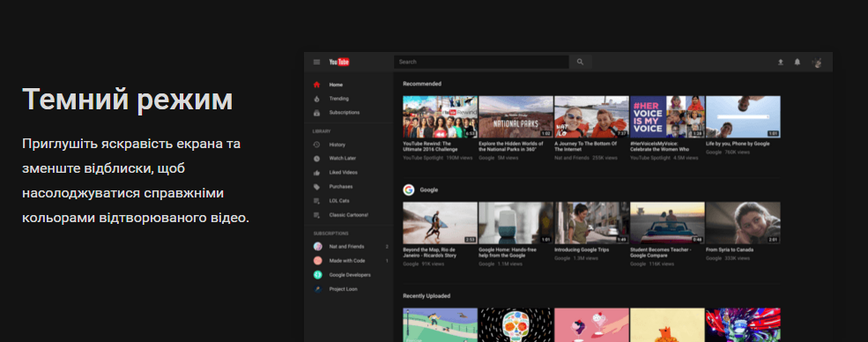
Task: Click the Trending flame icon
Action: (x=316, y=99)
